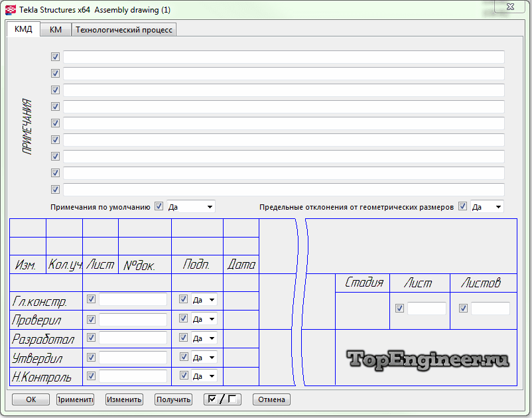Toggle the Лист column checkbox

[x=399, y=309]
